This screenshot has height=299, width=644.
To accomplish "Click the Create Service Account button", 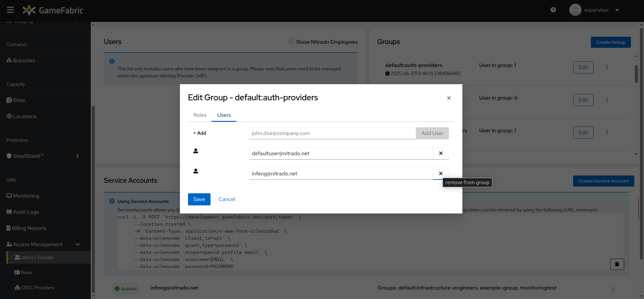I will 603,181.
